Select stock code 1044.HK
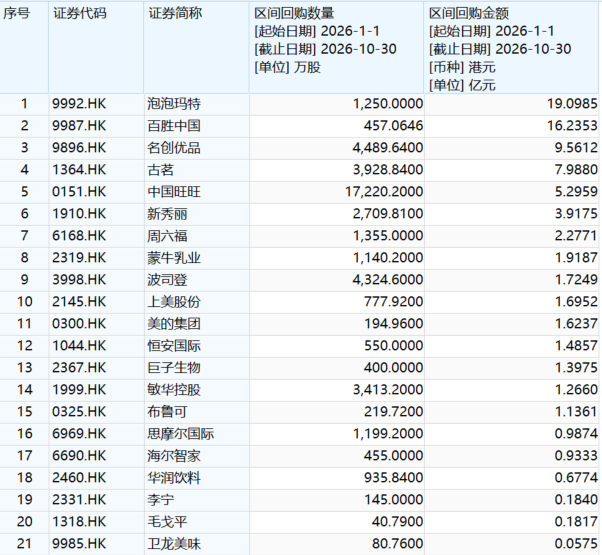602x555 pixels. point(79,346)
